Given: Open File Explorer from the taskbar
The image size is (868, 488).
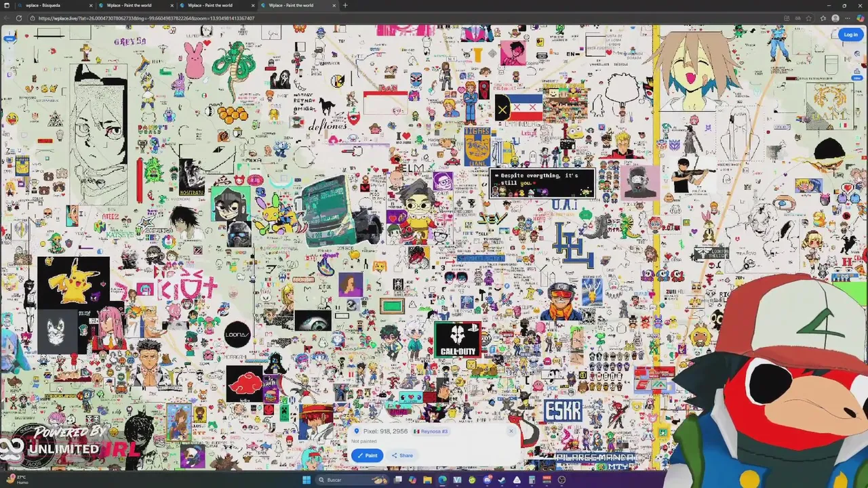Looking at the screenshot, I should (428, 480).
